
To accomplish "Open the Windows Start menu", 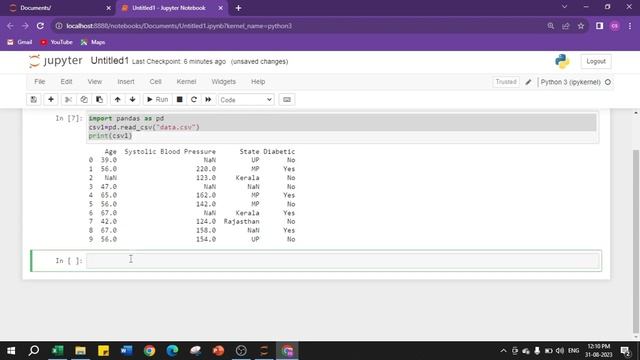I will [x=11, y=351].
